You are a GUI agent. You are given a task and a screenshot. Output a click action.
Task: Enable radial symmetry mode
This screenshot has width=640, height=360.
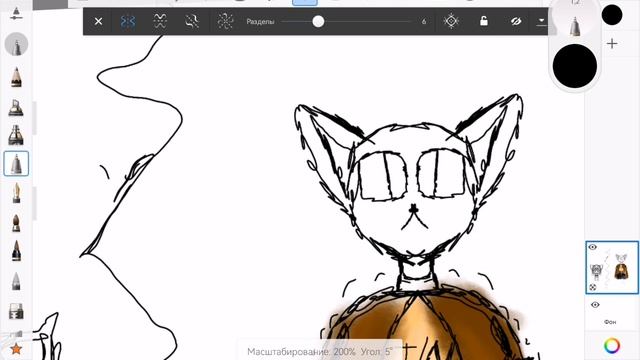[x=225, y=21]
